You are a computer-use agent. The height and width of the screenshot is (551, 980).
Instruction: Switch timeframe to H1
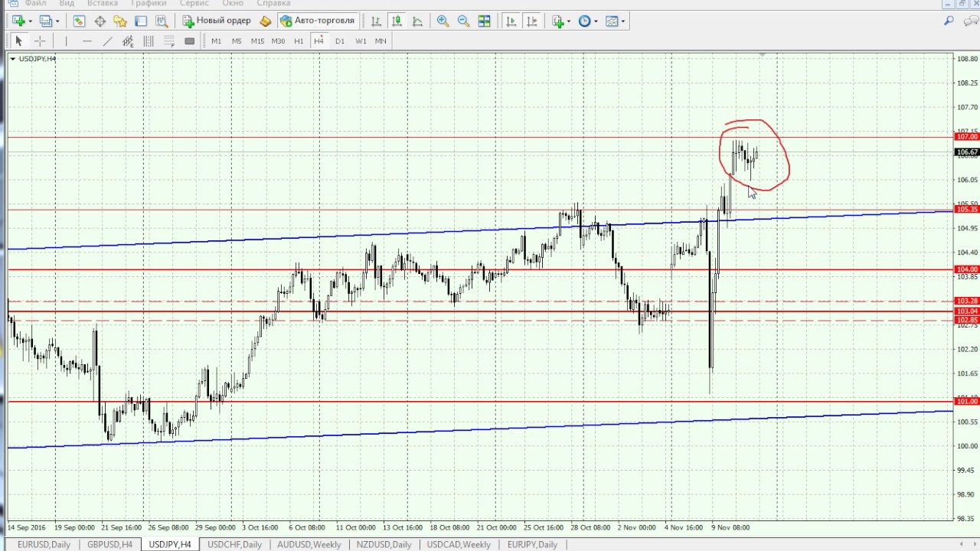pyautogui.click(x=299, y=41)
